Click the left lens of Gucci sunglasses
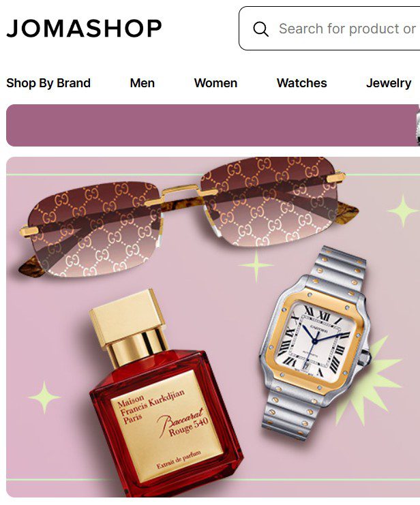The width and height of the screenshot is (420, 505). [x=94, y=228]
